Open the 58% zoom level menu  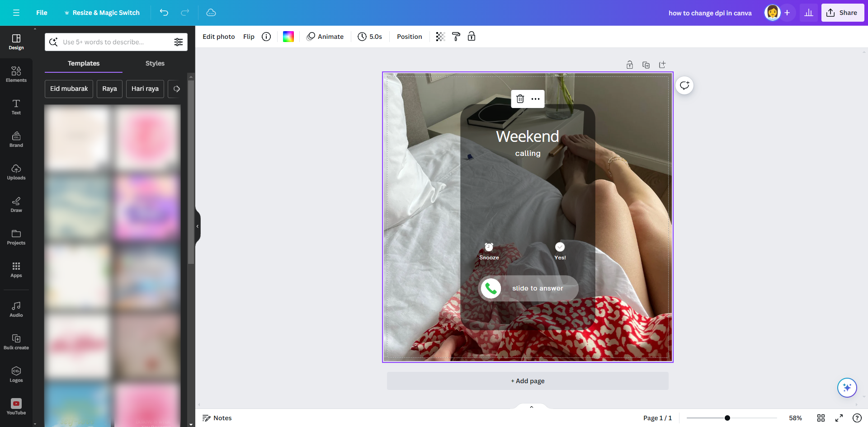click(x=796, y=418)
